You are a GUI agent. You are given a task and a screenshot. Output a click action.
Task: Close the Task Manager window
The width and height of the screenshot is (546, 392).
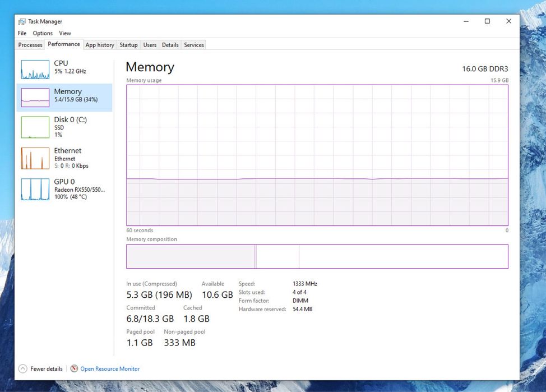point(509,21)
